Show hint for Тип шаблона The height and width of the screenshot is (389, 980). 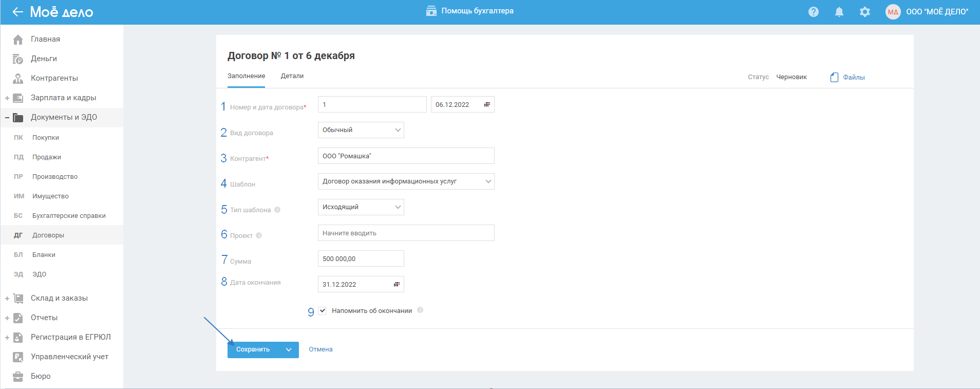pos(277,210)
